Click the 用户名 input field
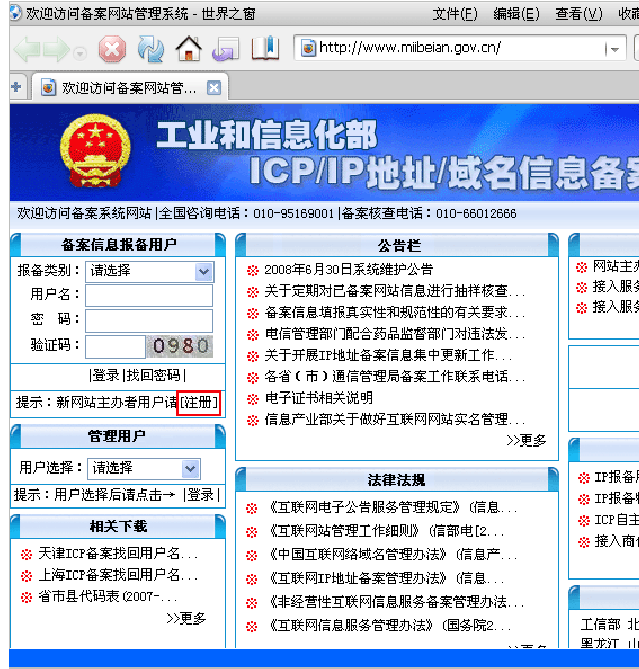Viewport: 639px width, 669px height. [x=148, y=295]
